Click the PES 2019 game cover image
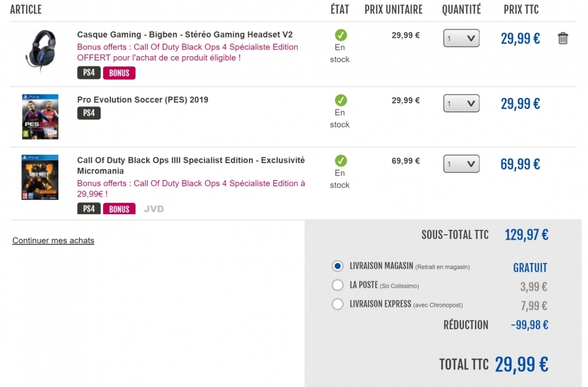Viewport: 588px width, 387px height. point(40,117)
